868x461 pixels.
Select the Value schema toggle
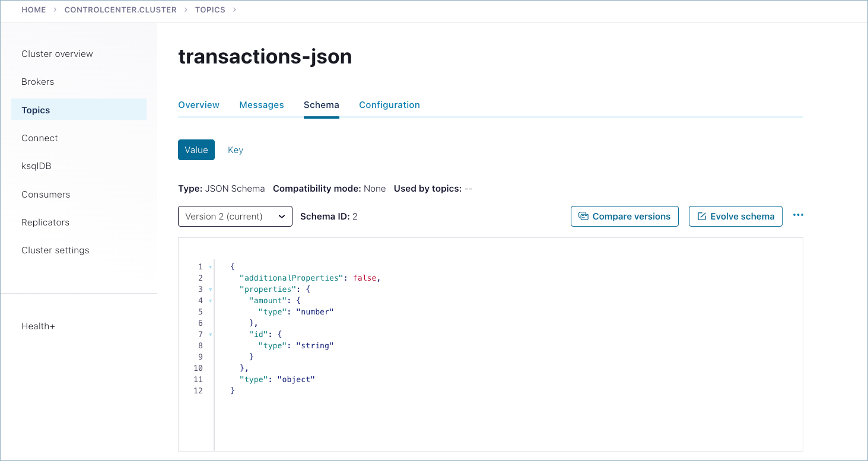click(x=196, y=150)
